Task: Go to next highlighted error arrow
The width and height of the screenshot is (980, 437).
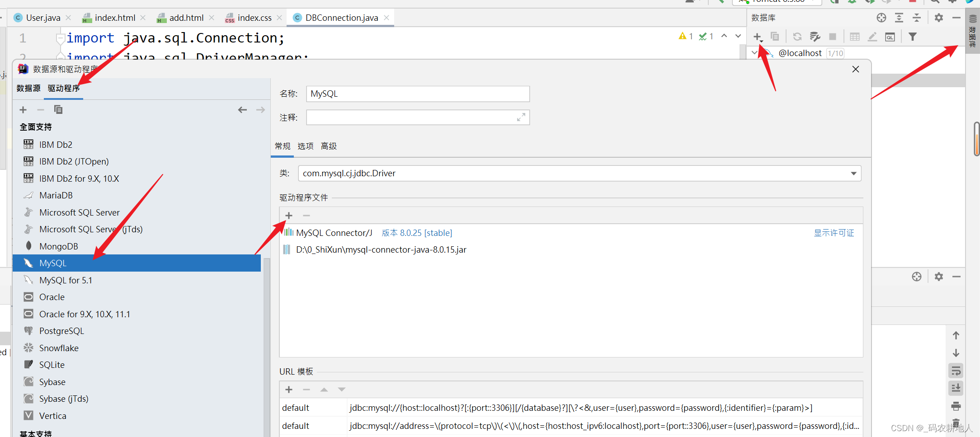Action: point(738,36)
